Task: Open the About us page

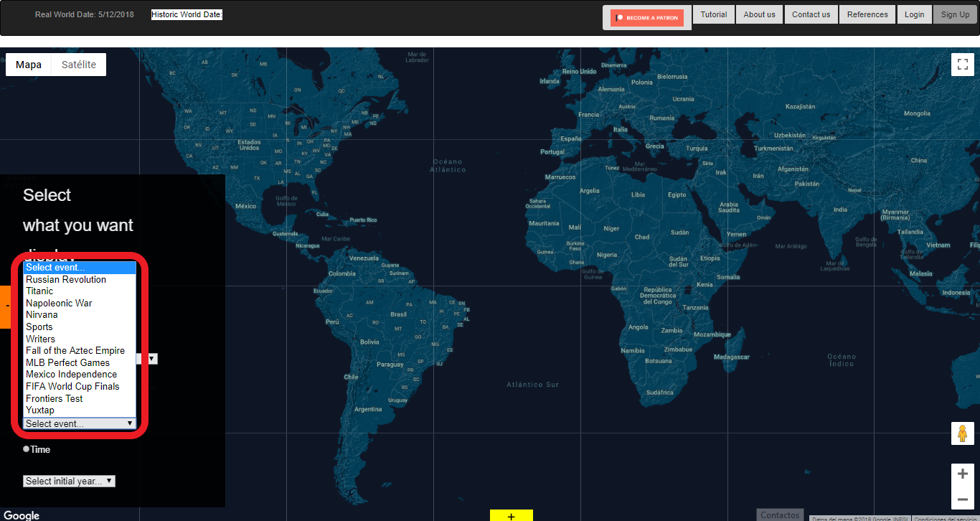Action: pos(759,14)
